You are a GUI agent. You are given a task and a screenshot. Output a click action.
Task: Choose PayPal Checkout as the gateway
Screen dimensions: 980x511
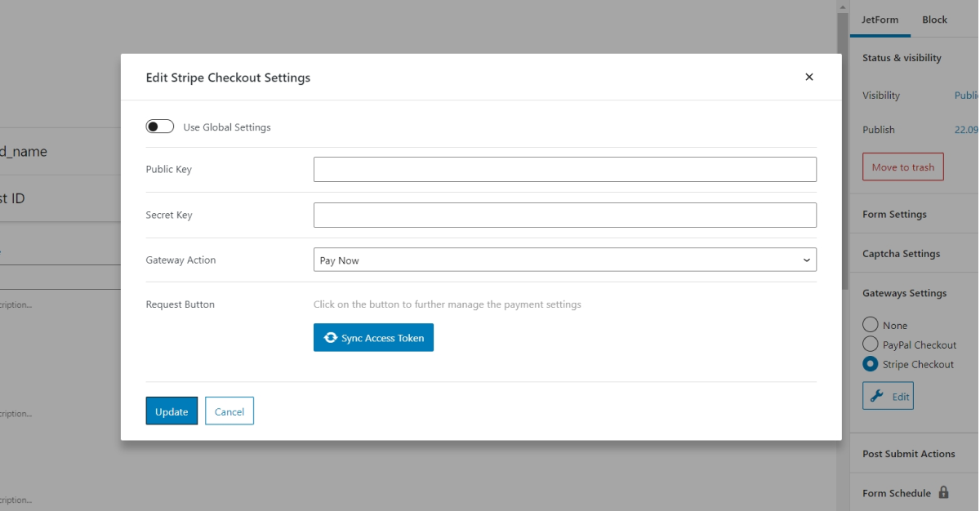point(871,344)
